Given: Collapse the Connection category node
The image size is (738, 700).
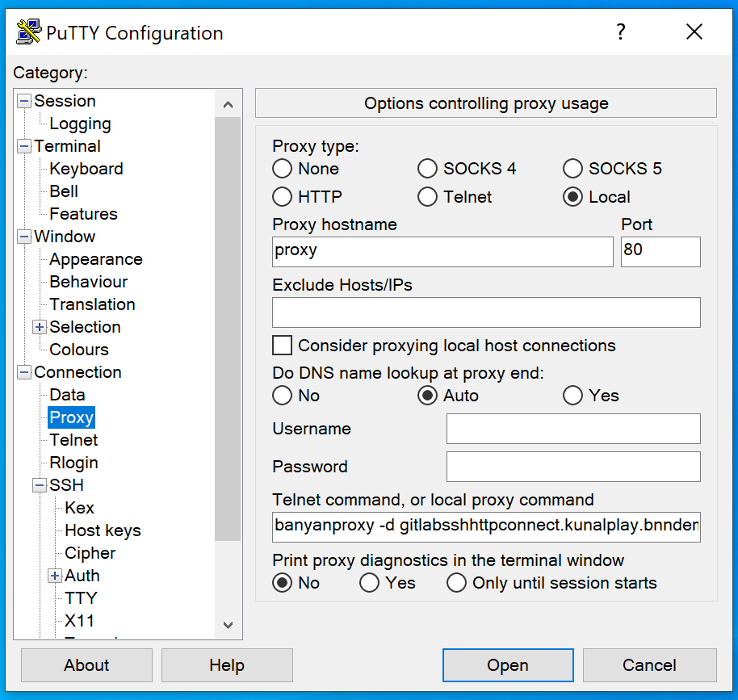Looking at the screenshot, I should tap(24, 372).
